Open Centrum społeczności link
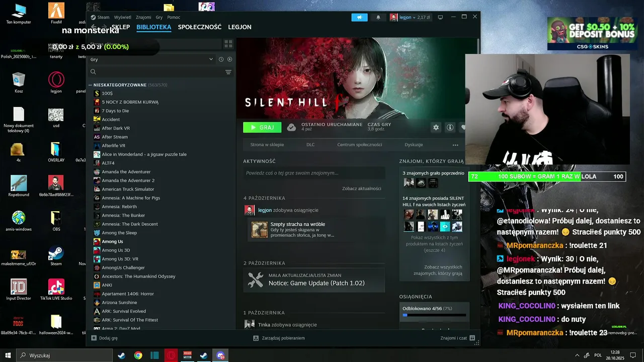644x362 pixels. pyautogui.click(x=360, y=145)
